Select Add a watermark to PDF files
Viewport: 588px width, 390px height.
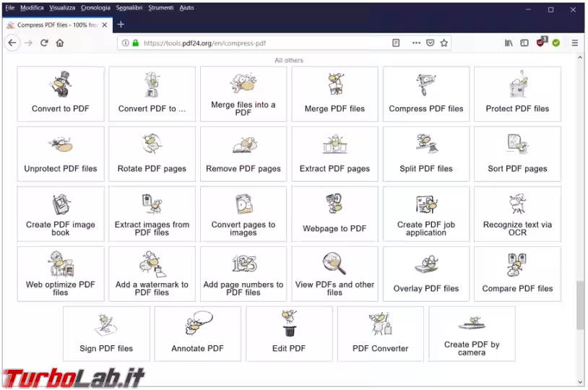pyautogui.click(x=152, y=274)
